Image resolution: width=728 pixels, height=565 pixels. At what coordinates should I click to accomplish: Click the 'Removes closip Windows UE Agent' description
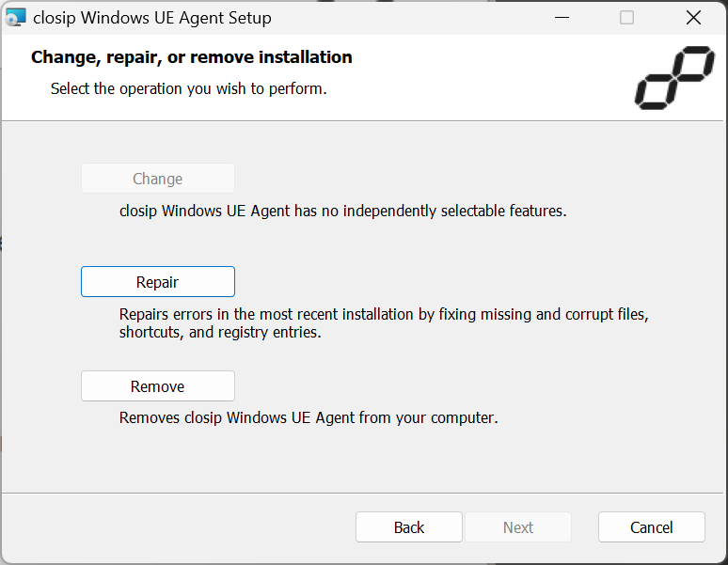point(309,418)
